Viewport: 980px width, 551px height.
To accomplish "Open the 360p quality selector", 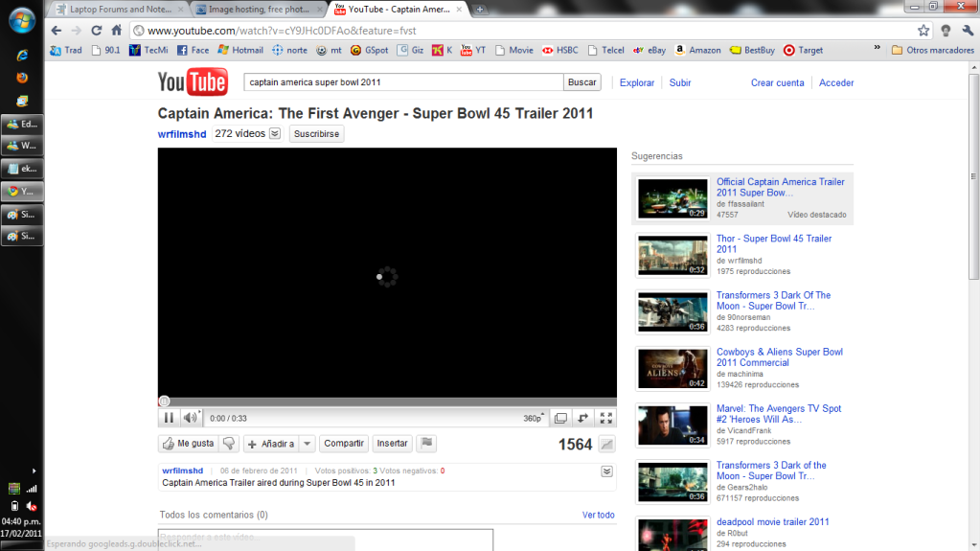I will click(534, 419).
